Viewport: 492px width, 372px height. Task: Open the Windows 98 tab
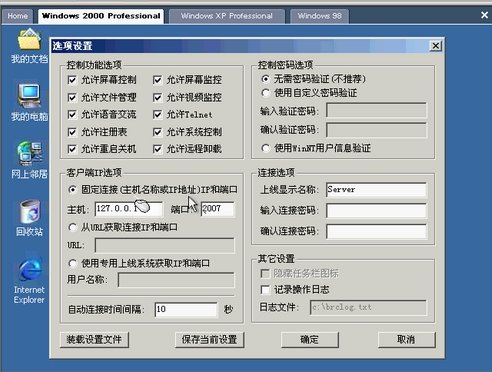click(x=319, y=16)
